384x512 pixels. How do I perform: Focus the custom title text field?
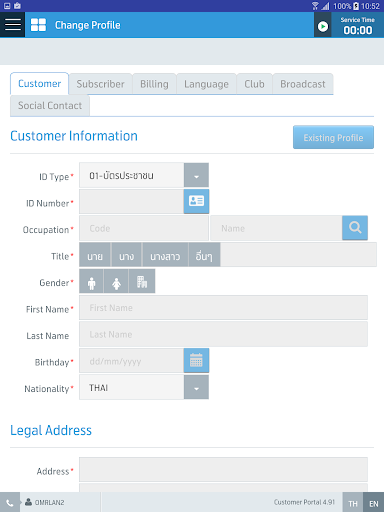pyautogui.click(x=298, y=255)
